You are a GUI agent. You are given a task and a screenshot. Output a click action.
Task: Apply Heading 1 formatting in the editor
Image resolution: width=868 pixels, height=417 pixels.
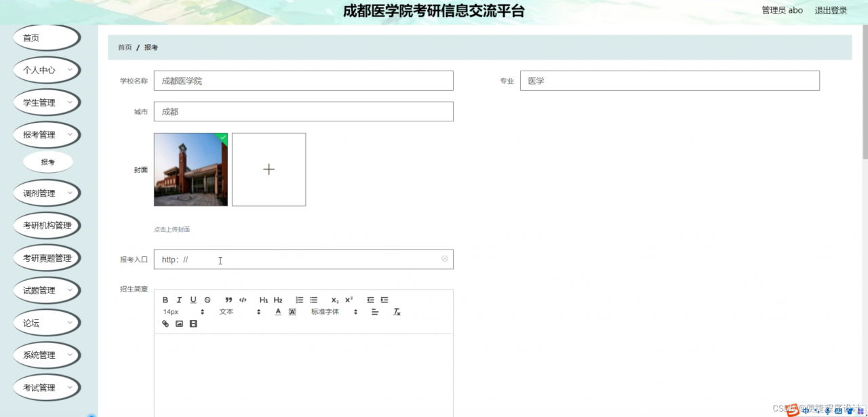(263, 300)
